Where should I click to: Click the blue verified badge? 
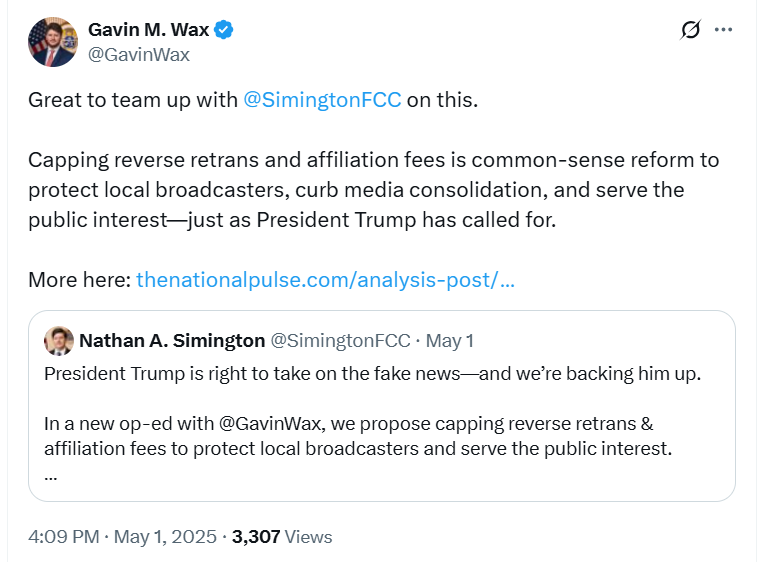click(x=224, y=30)
